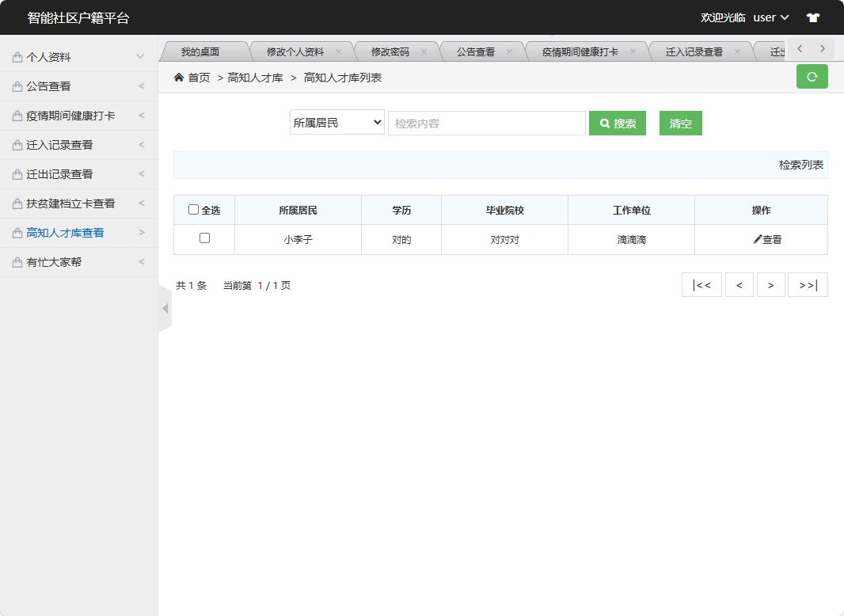Click the 清空 clear button
This screenshot has height=616, width=844.
(680, 123)
